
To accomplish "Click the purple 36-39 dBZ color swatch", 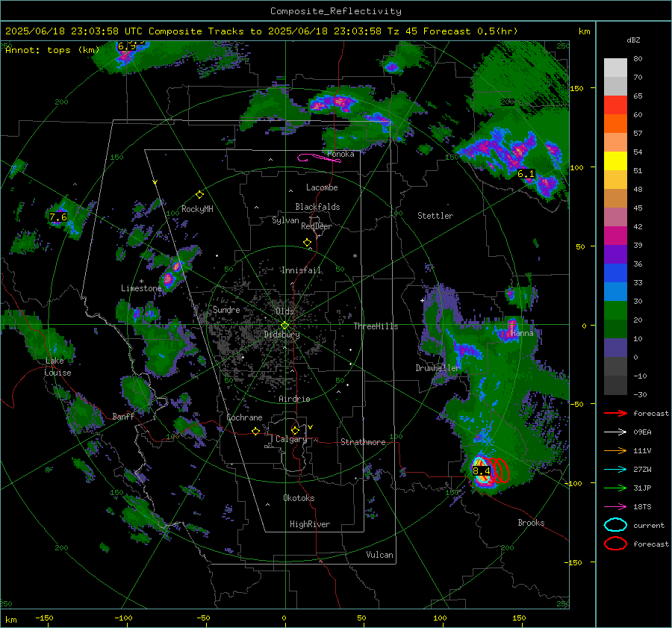I will tap(615, 255).
